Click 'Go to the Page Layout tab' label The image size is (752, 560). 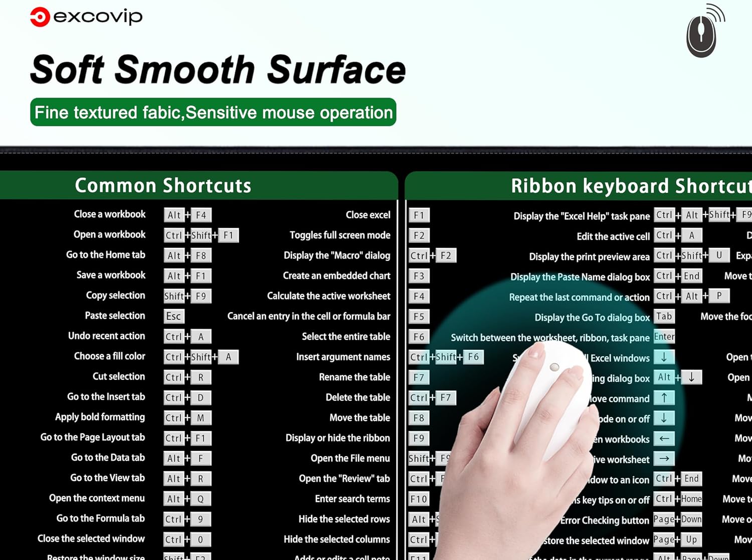point(93,437)
